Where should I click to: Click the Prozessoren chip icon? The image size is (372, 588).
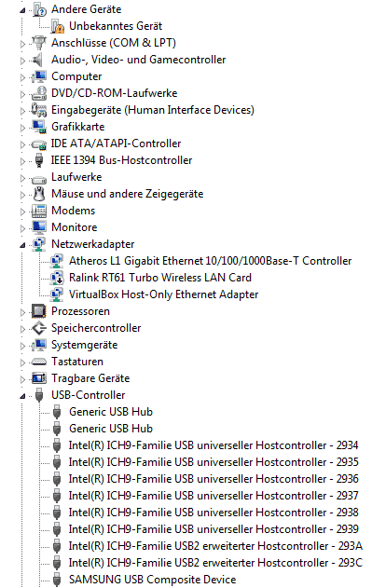(x=39, y=311)
